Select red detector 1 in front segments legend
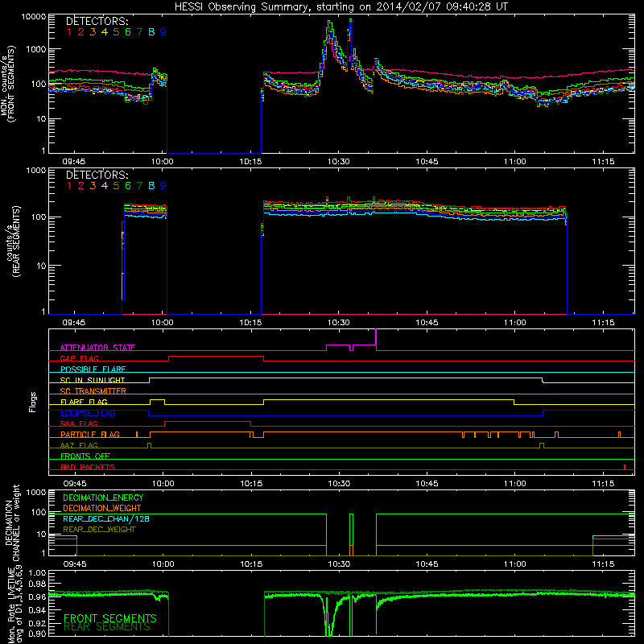Viewport: 644px width, 644px height. tap(69, 32)
